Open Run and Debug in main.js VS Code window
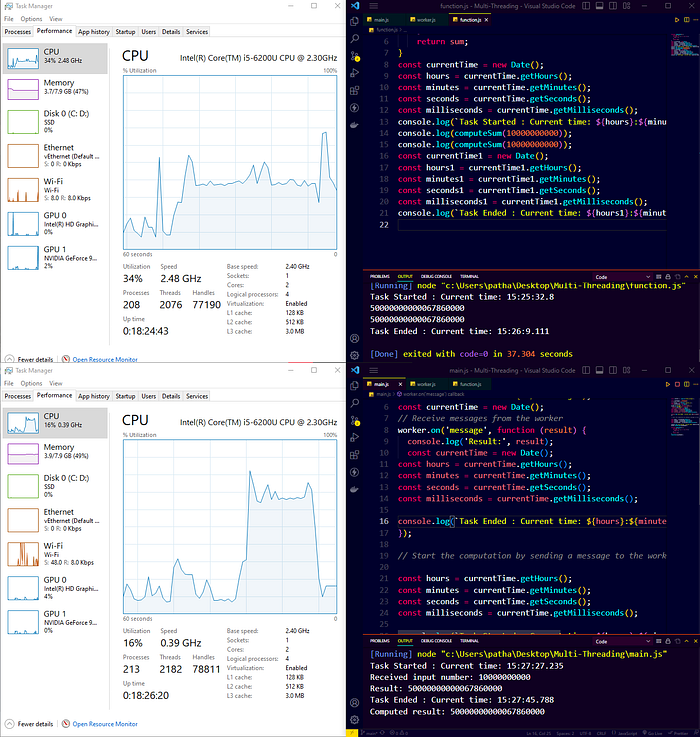Image resolution: width=700 pixels, height=737 pixels. pyautogui.click(x=355, y=437)
